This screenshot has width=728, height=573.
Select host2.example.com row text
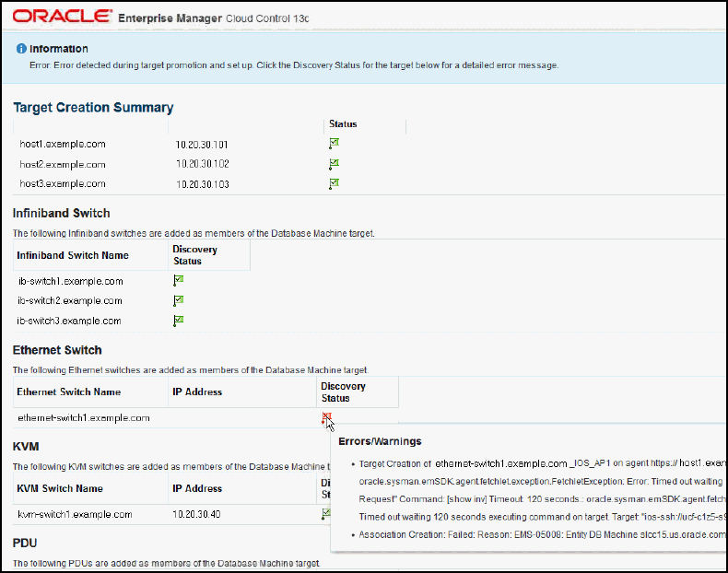pos(63,165)
